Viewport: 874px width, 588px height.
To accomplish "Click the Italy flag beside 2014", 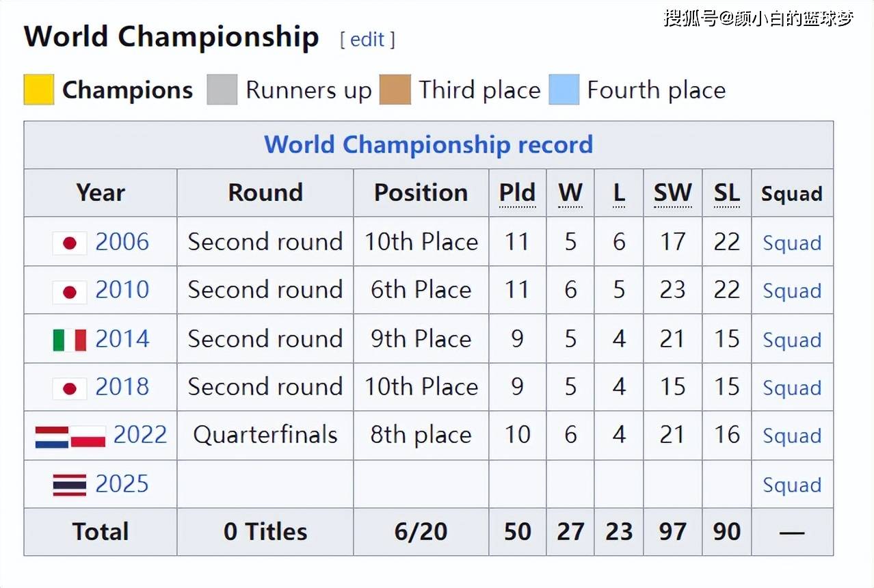I will click(70, 340).
